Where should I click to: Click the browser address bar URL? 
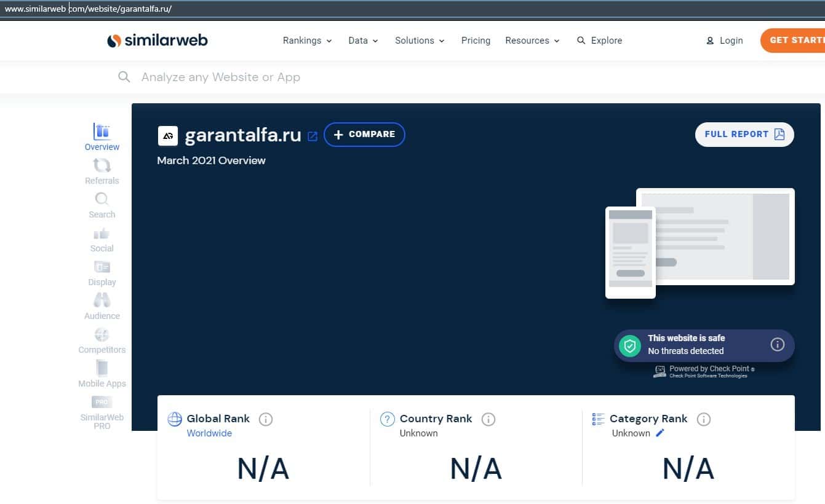click(88, 9)
